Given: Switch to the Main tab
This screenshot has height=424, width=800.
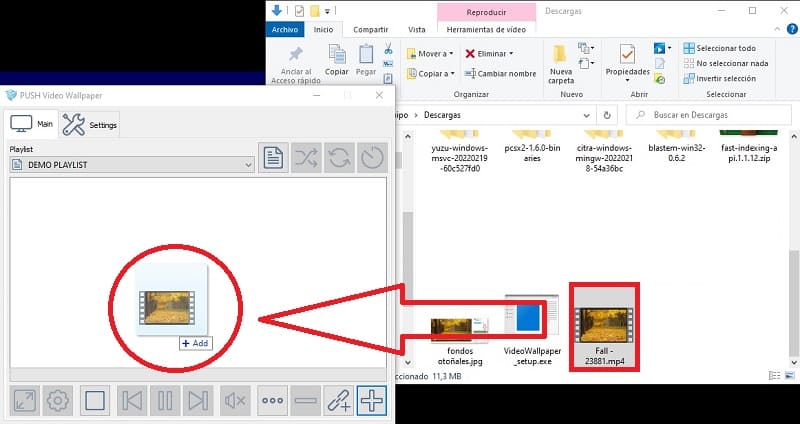Looking at the screenshot, I should tap(32, 124).
